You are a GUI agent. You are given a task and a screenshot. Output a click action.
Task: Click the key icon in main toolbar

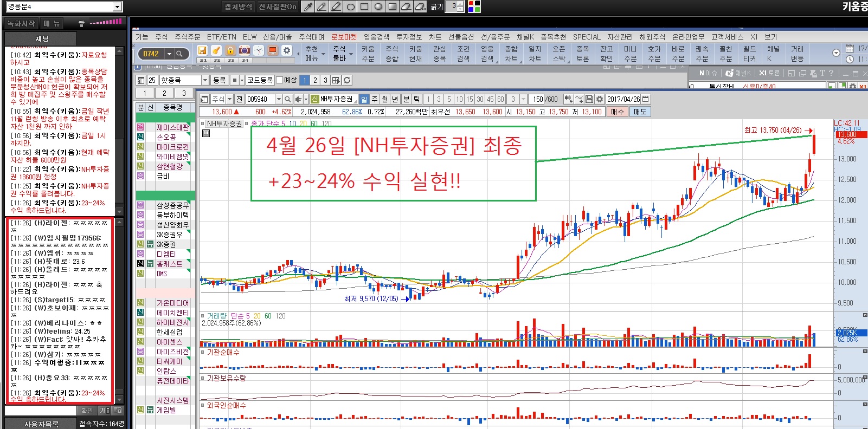coord(216,51)
